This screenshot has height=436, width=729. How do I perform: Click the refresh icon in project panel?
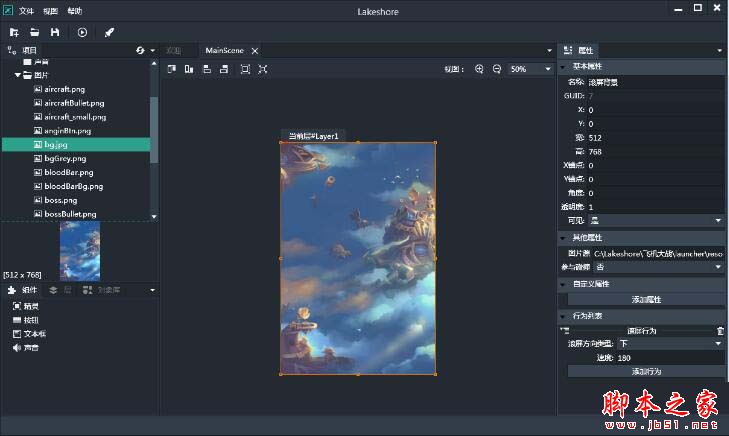click(140, 50)
